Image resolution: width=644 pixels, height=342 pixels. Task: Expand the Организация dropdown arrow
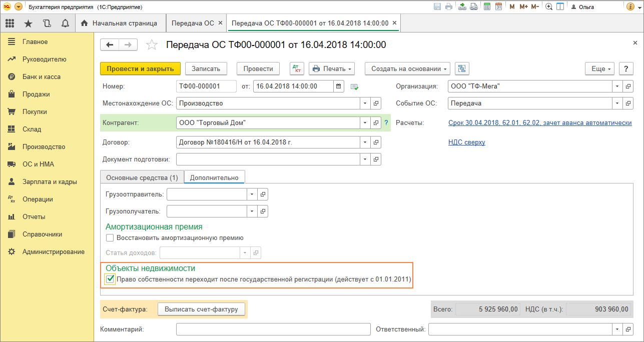(617, 86)
